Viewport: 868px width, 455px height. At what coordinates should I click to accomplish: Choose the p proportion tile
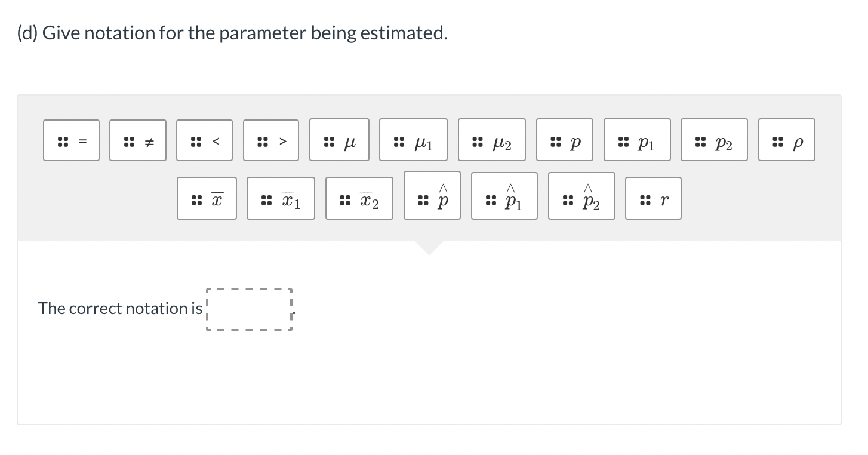pos(564,140)
